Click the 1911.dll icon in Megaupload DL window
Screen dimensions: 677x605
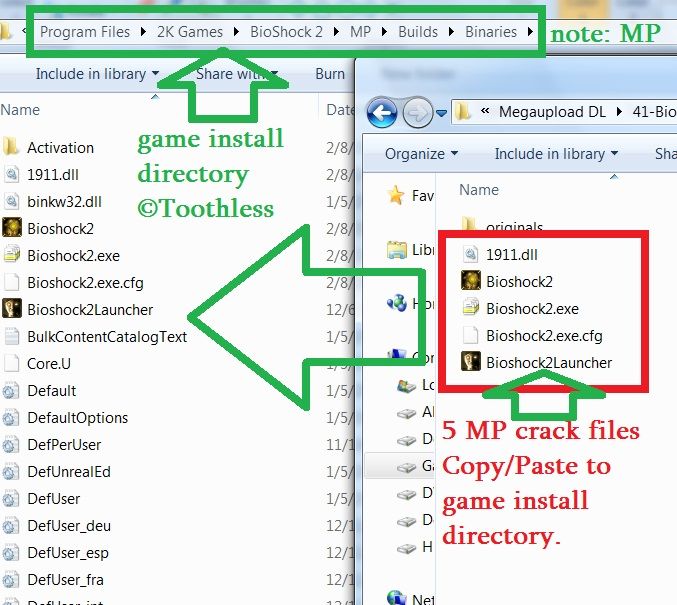470,254
